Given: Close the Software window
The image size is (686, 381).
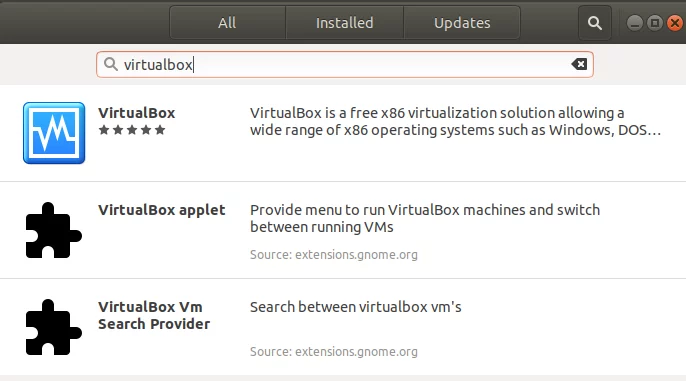Looking at the screenshot, I should pyautogui.click(x=675, y=23).
